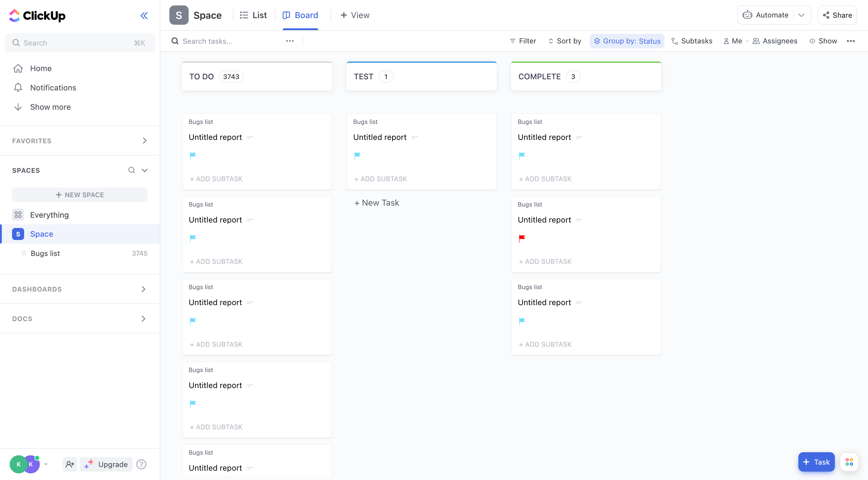Image resolution: width=868 pixels, height=480 pixels.
Task: Click the sidebar Search field
Action: pyautogui.click(x=80, y=43)
